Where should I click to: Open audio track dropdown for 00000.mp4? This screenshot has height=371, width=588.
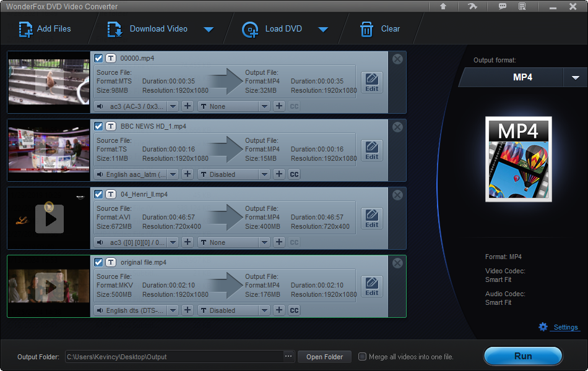coord(173,106)
